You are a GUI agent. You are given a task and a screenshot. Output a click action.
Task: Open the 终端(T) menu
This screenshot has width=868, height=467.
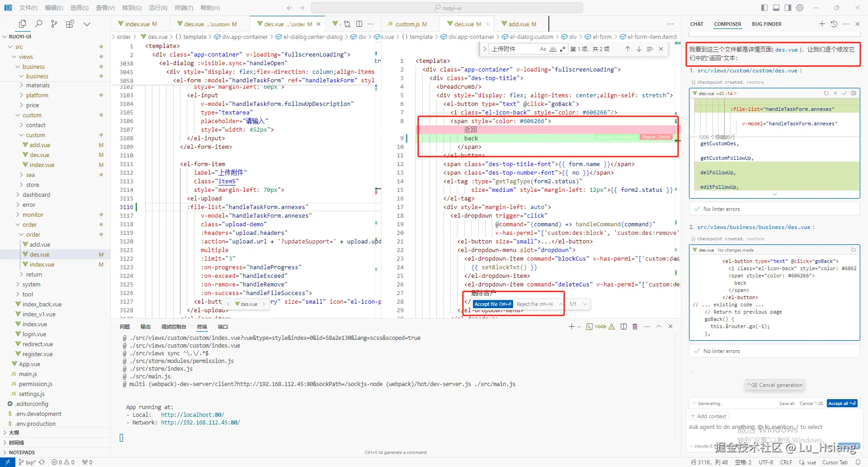coord(184,8)
